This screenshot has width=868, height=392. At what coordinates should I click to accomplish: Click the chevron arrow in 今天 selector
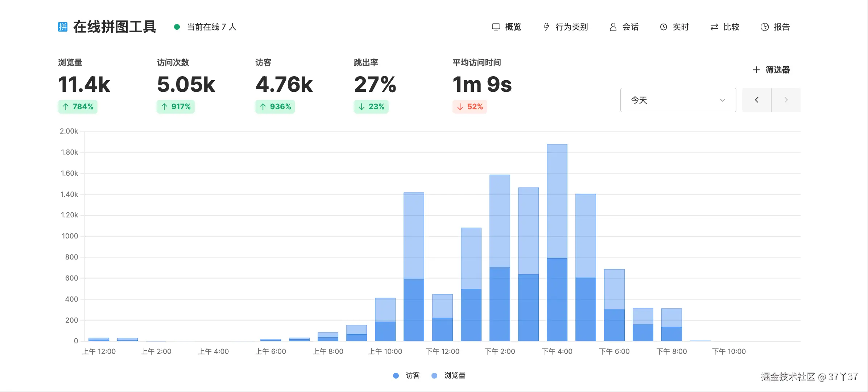point(722,100)
